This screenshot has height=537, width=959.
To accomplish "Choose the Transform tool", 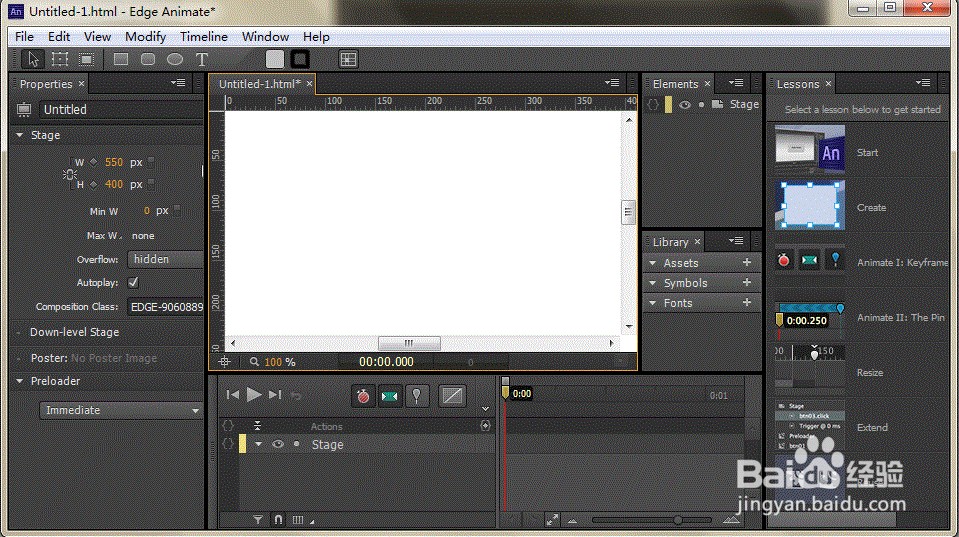I will pyautogui.click(x=60, y=60).
